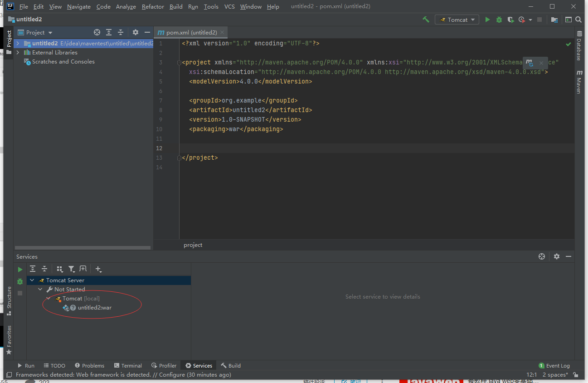Select opened file in Project panel
The height and width of the screenshot is (383, 588).
pos(97,32)
